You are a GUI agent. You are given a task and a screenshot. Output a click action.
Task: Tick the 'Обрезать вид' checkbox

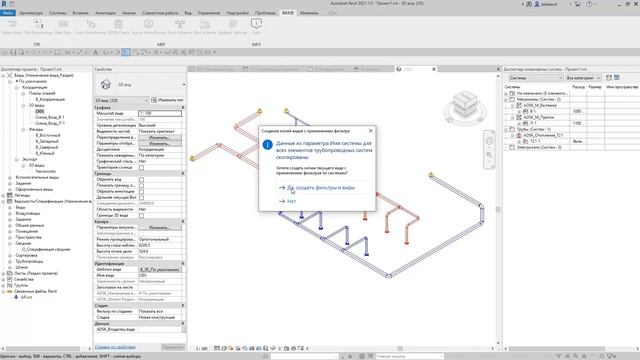pyautogui.click(x=141, y=180)
